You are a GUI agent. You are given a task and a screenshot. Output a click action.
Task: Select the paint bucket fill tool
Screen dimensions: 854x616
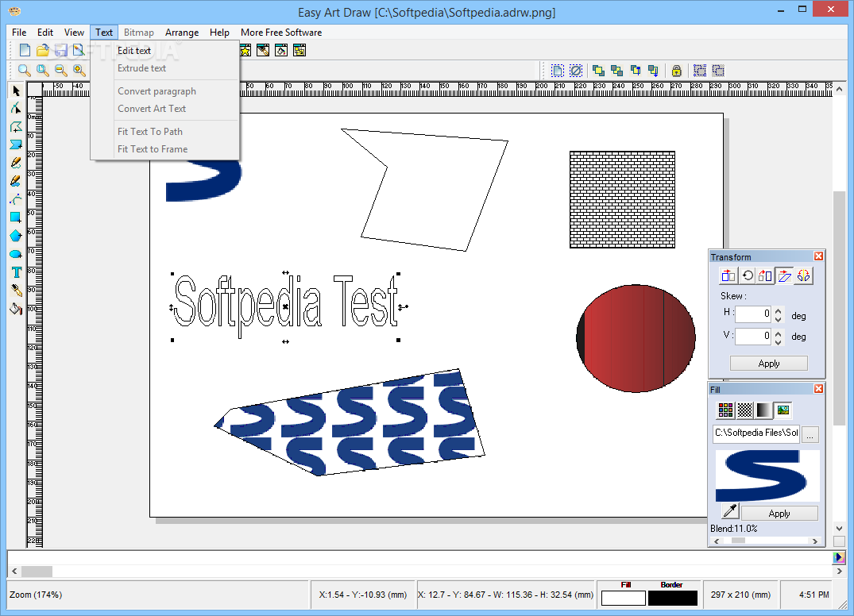[x=16, y=309]
